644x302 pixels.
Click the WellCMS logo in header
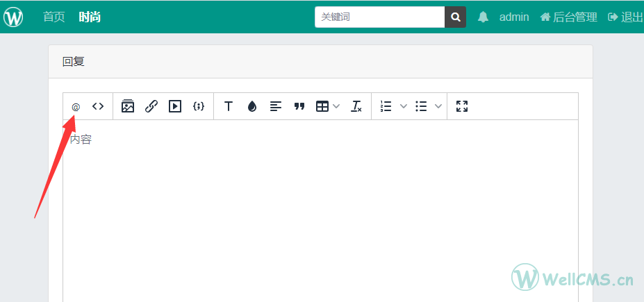pos(13,17)
